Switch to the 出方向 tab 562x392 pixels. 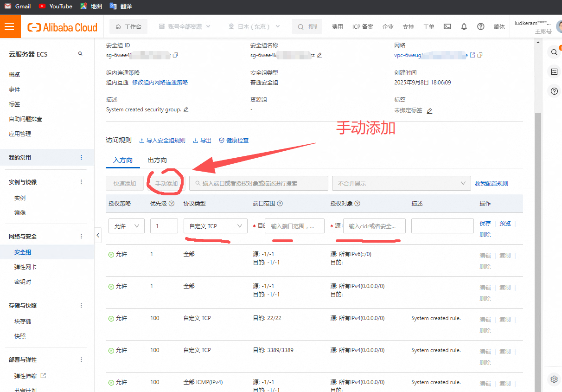point(157,160)
